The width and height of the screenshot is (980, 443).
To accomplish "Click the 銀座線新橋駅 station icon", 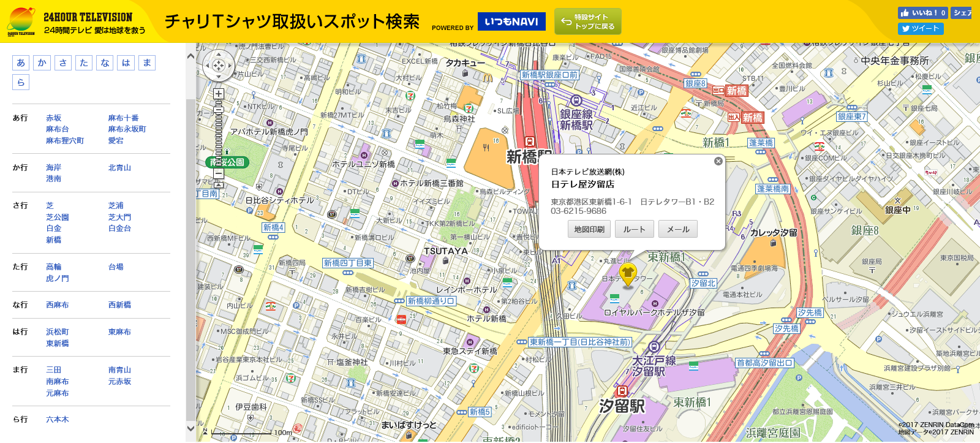I will click(576, 100).
